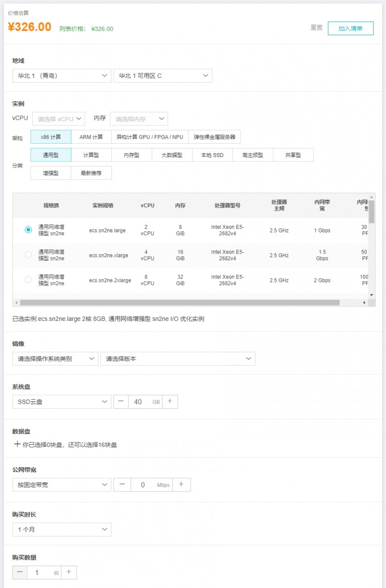Open the 请选择版本 image version dropdown

(x=178, y=359)
